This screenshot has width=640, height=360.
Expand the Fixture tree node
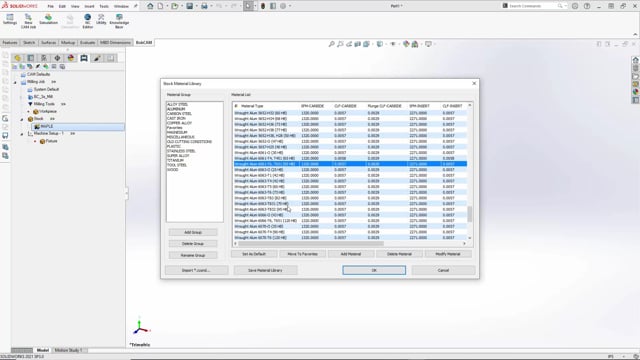35,141
